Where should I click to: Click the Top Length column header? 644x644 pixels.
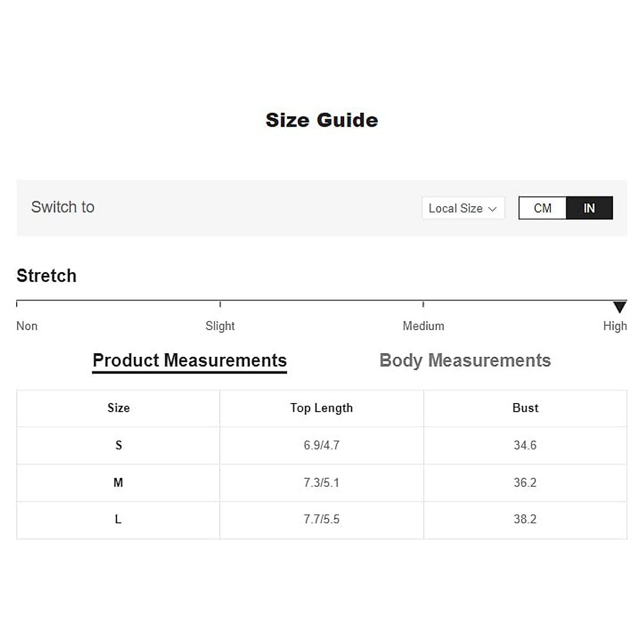click(321, 408)
